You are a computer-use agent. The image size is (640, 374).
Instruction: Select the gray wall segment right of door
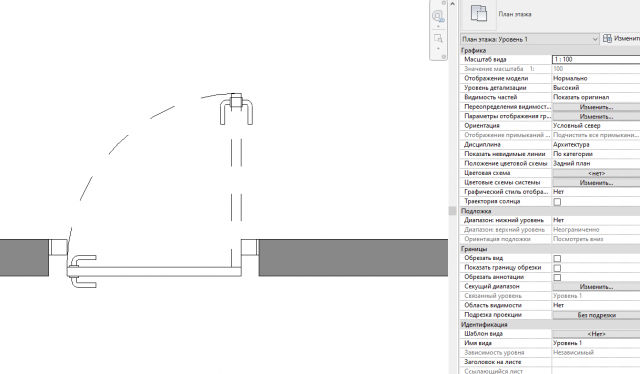coord(353,258)
